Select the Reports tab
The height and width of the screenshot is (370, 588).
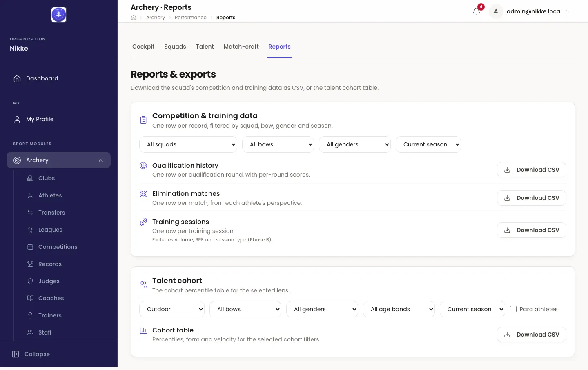click(x=280, y=47)
